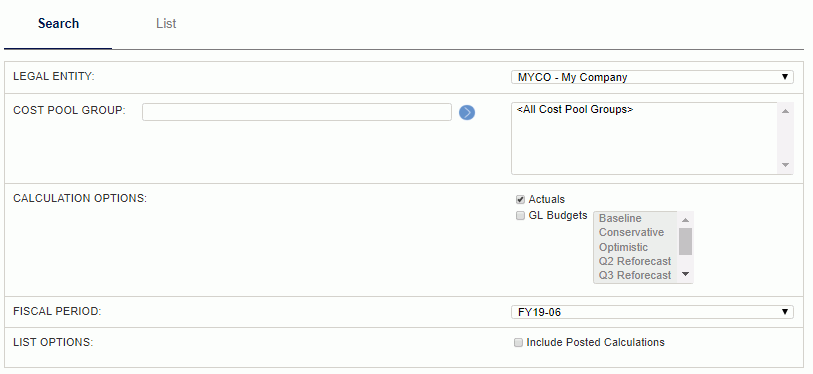Choose the Conservative budget option
The width and height of the screenshot is (813, 374).
(x=631, y=232)
